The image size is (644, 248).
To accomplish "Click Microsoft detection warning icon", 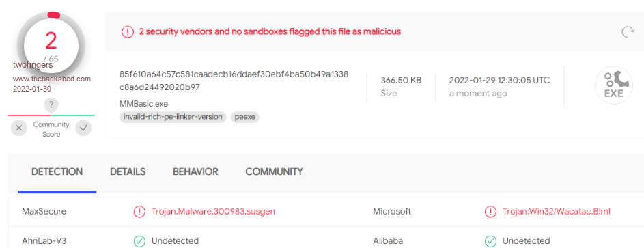I will tap(490, 212).
